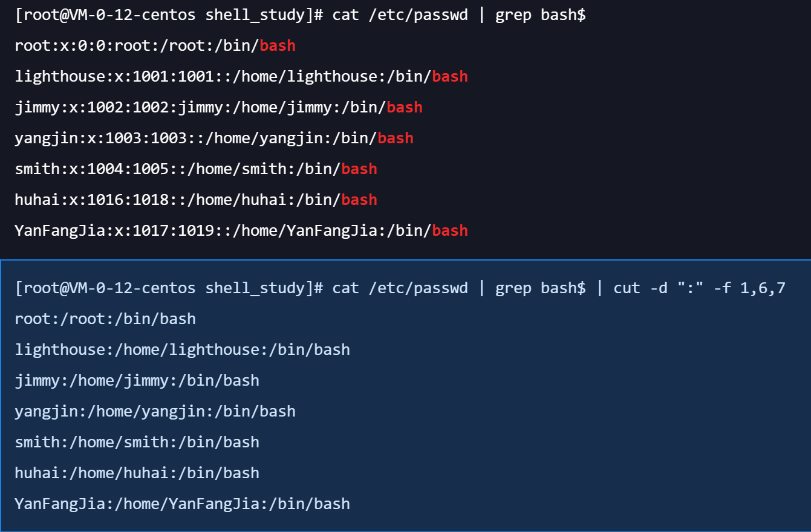Click the root:/root:/bin/bash output line
Screen dimensions: 811x532
(105, 319)
